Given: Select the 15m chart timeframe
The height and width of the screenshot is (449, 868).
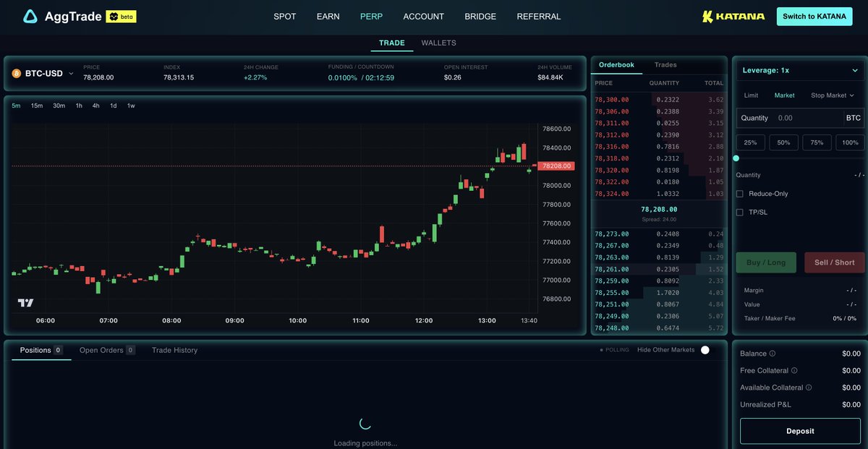Looking at the screenshot, I should 37,106.
